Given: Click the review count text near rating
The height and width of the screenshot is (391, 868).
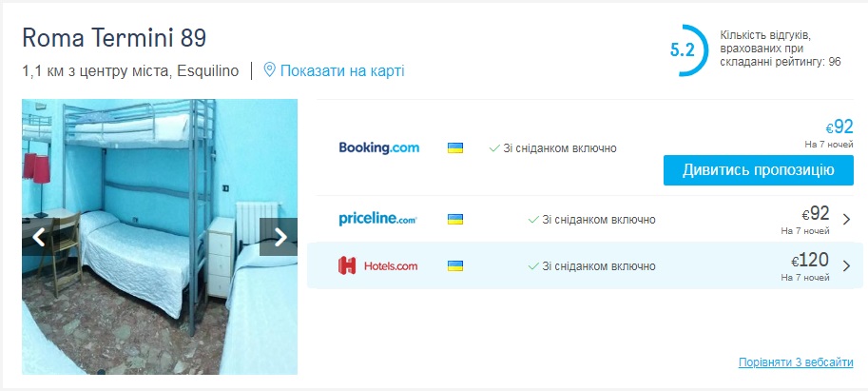Looking at the screenshot, I should (x=780, y=49).
